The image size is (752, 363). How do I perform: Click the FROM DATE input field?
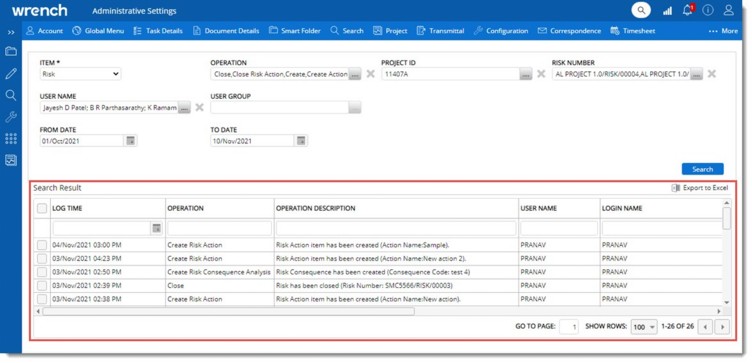click(x=82, y=141)
